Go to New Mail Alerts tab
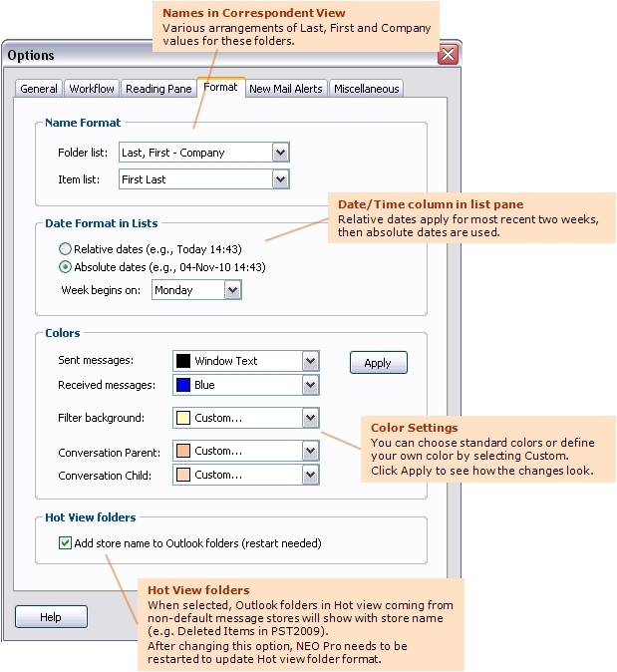 286,89
